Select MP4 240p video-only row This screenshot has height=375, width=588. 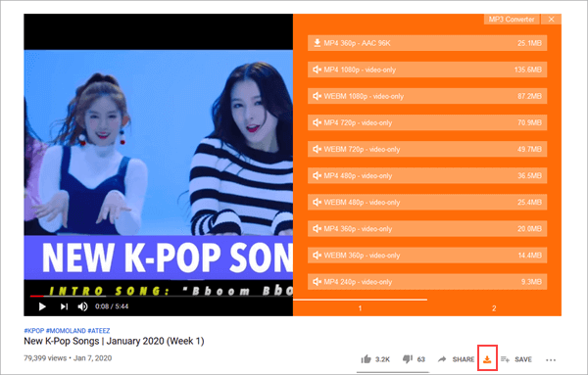[427, 282]
